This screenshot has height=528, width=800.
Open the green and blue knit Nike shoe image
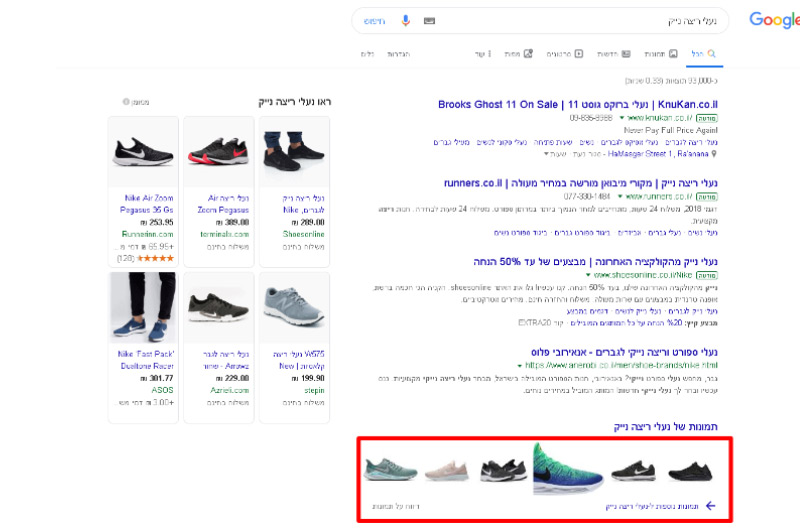coord(568,468)
